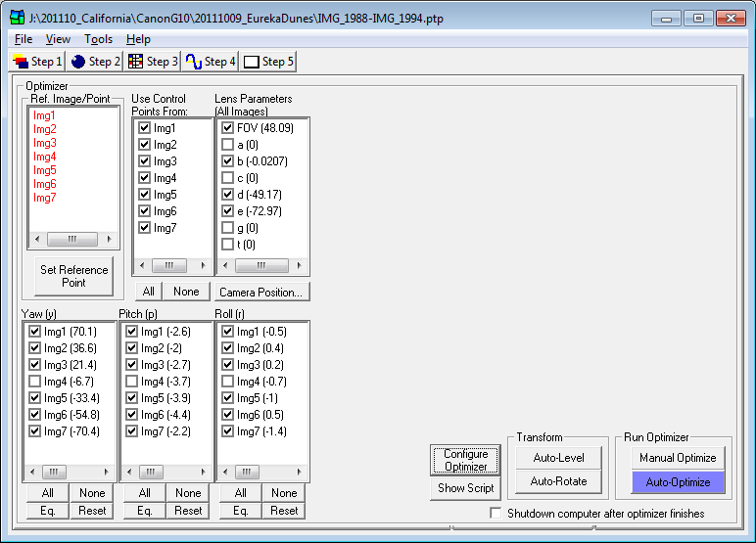756x543 pixels.
Task: Open the Step 4 tab
Action: coord(211,62)
